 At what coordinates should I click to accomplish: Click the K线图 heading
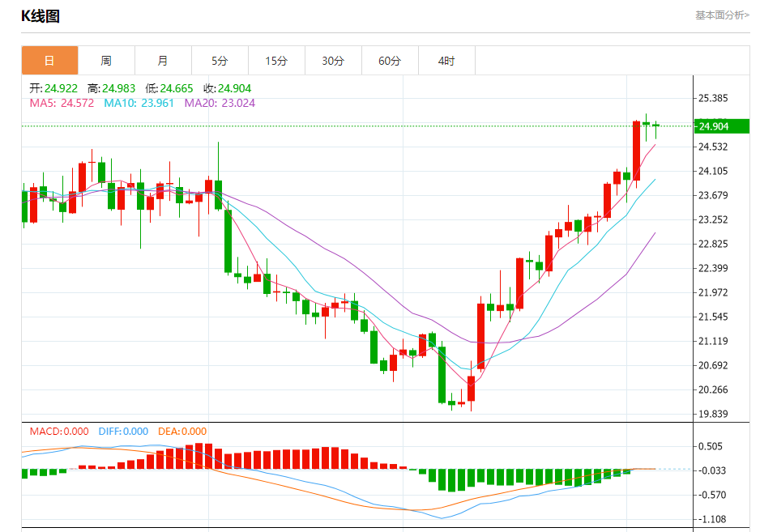coord(41,16)
